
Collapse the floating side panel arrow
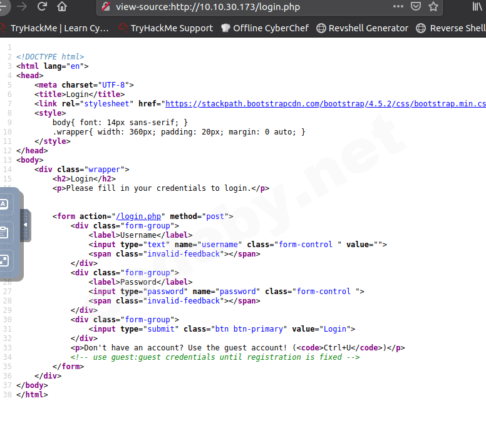point(26,225)
